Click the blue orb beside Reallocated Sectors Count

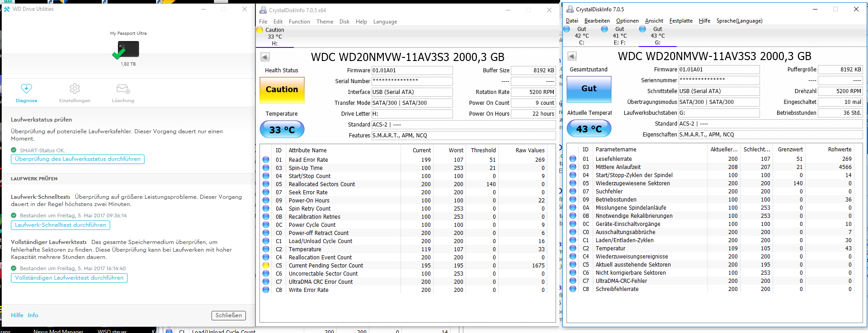tap(266, 184)
